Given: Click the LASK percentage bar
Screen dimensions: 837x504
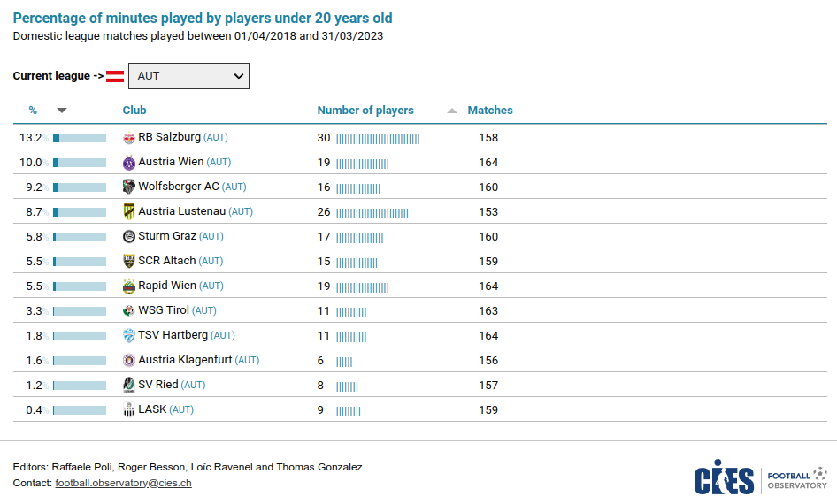Looking at the screenshot, I should (80, 410).
